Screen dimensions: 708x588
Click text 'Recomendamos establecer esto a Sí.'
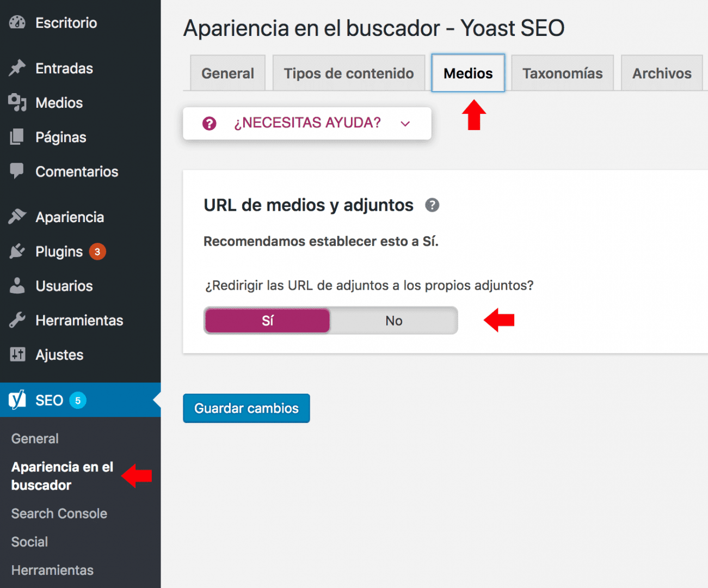pyautogui.click(x=321, y=241)
